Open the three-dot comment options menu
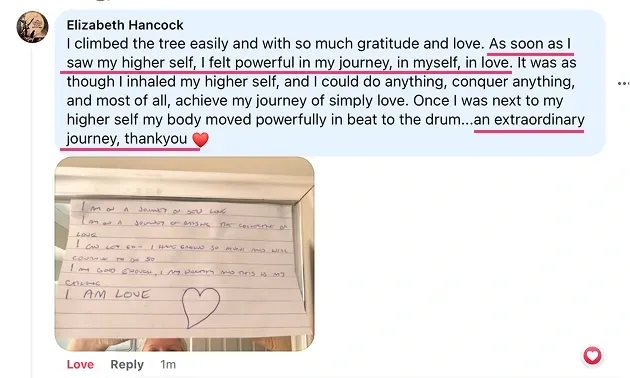The height and width of the screenshot is (378, 630). 623,84
